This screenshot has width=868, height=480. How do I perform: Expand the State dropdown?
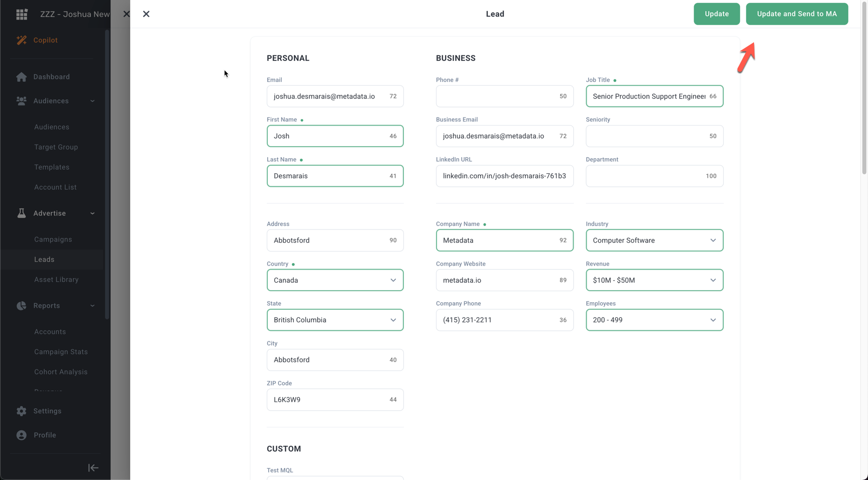click(x=335, y=320)
